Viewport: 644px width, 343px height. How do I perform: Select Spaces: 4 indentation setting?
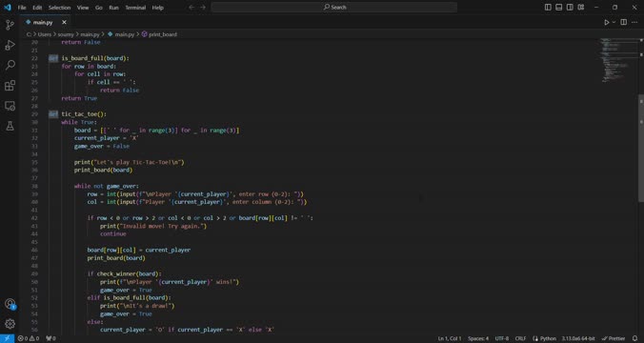coord(478,338)
